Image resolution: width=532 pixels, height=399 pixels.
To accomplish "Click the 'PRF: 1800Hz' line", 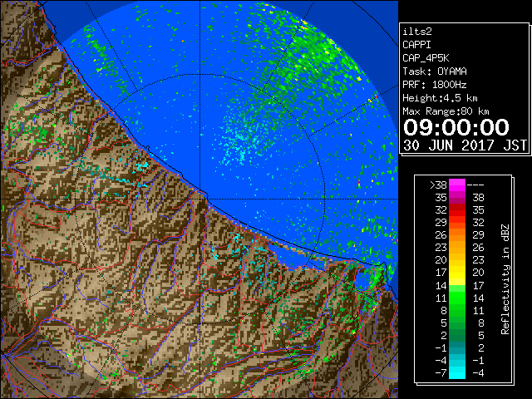I will pyautogui.click(x=435, y=85).
